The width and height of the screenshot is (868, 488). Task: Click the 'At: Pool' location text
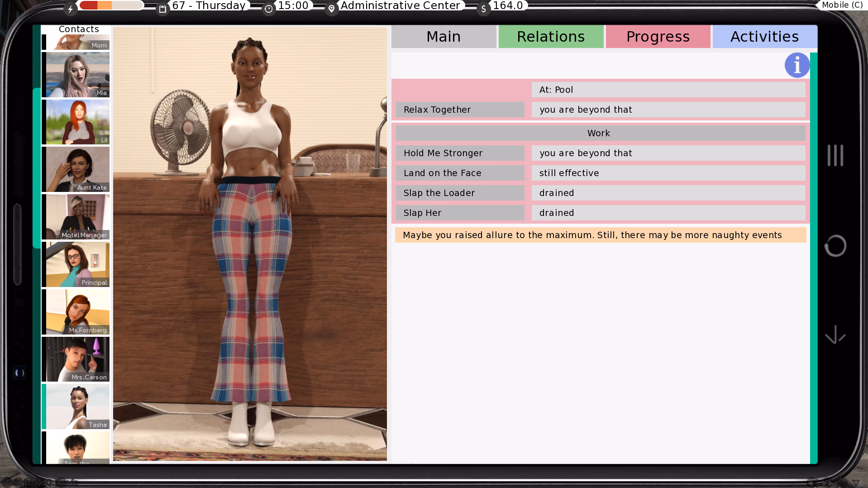point(556,90)
